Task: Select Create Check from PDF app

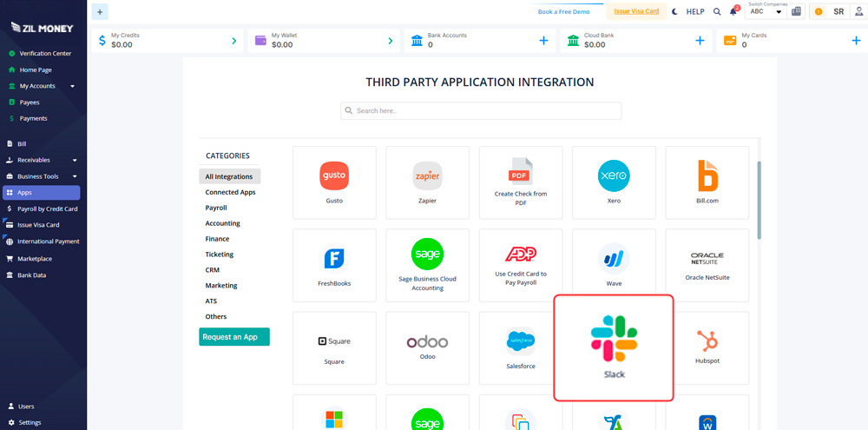Action: click(521, 182)
